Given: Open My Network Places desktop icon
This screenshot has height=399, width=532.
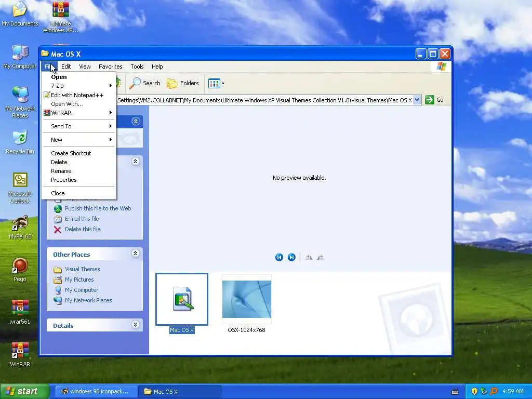Looking at the screenshot, I should [x=20, y=102].
